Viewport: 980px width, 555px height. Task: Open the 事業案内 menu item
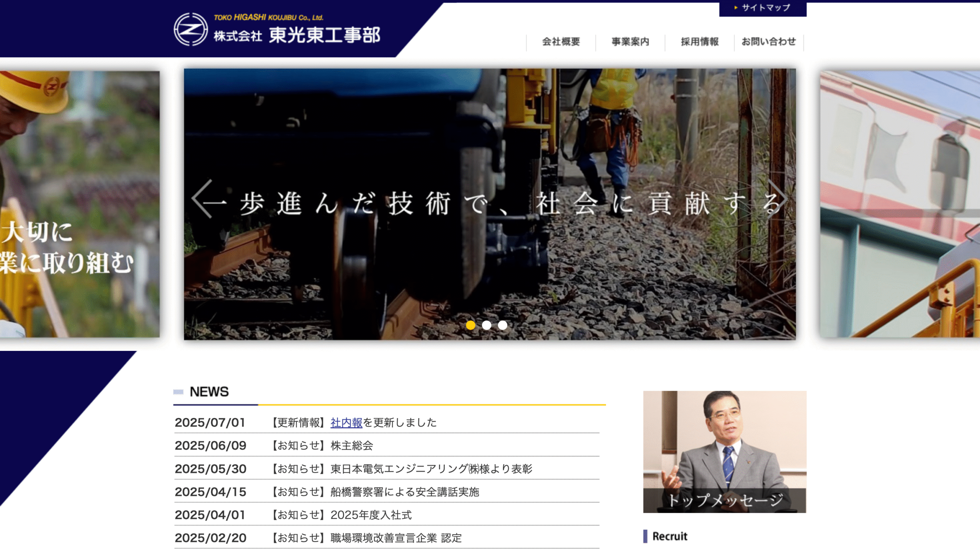tap(631, 42)
